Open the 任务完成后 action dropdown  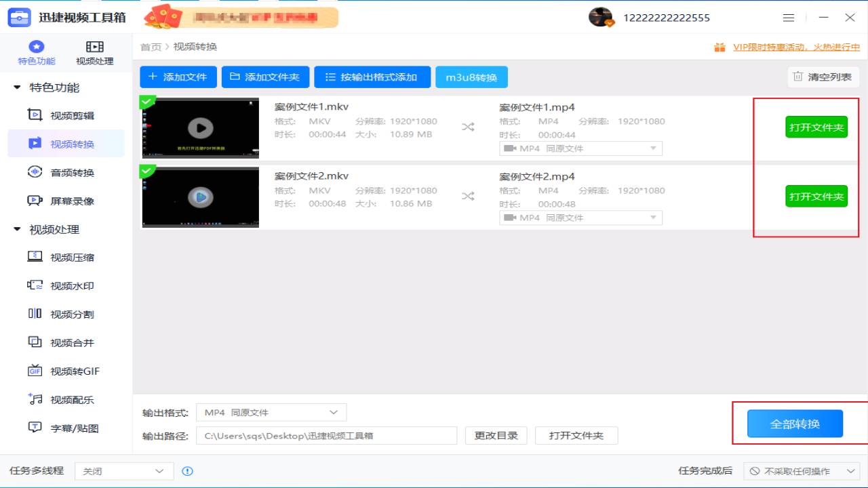[799, 470]
